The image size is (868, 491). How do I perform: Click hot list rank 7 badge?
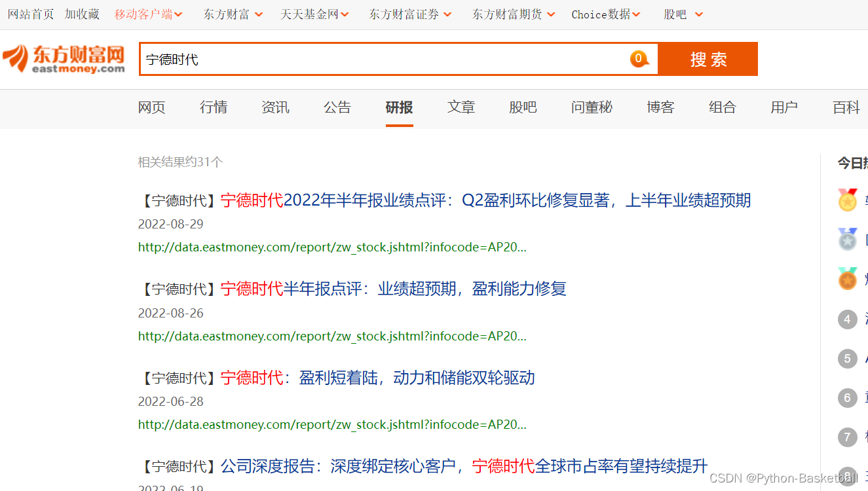click(x=848, y=437)
